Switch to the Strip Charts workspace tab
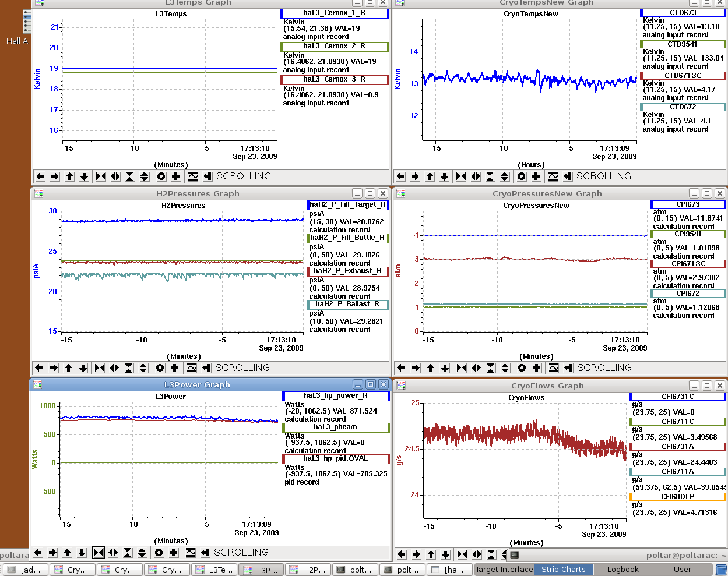 pyautogui.click(x=564, y=570)
